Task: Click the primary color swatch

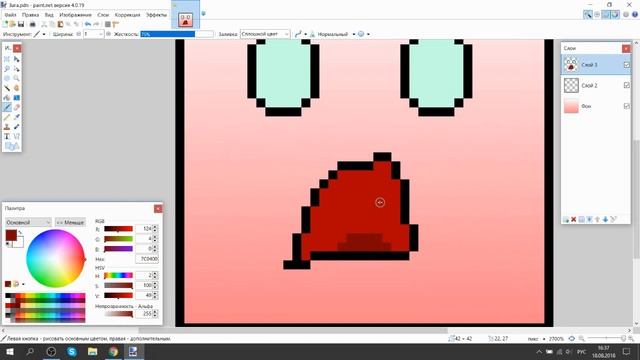Action: 11,235
